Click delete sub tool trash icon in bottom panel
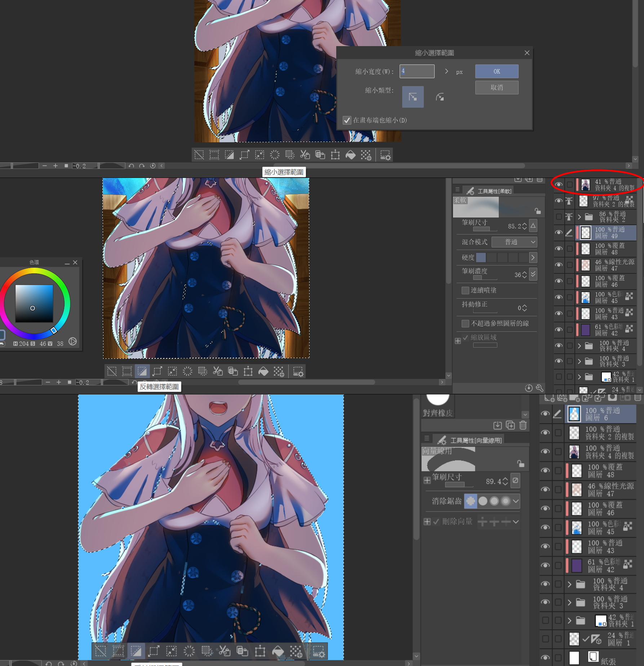 point(523,425)
